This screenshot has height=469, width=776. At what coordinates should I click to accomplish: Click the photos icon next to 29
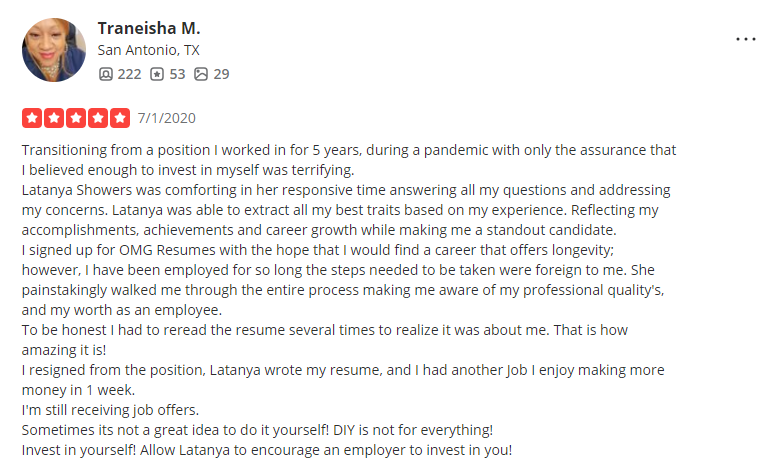pos(200,74)
